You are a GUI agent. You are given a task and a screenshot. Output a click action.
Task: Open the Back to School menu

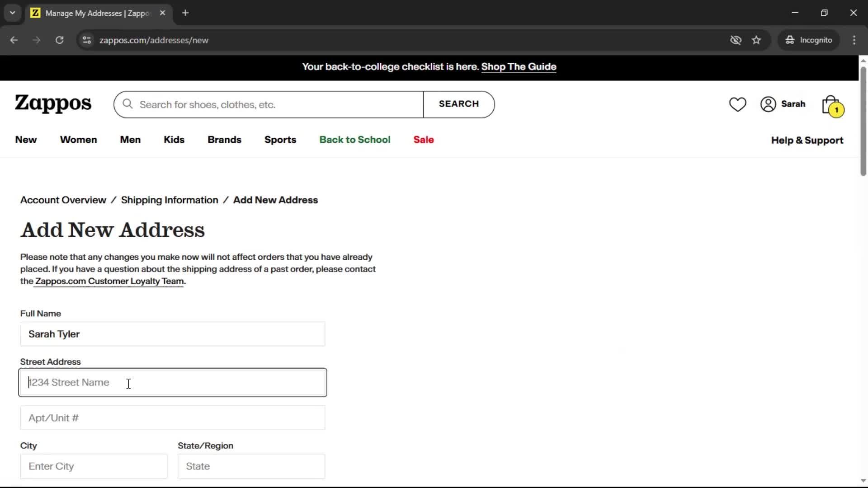(x=354, y=140)
